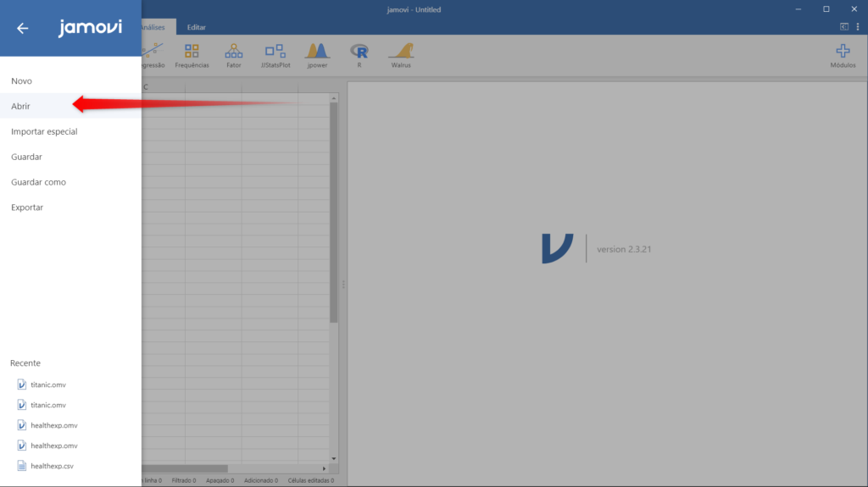Close the jamovi window
868x487 pixels.
pos(854,9)
